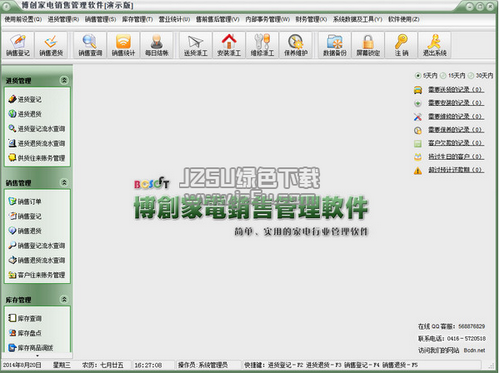This screenshot has width=500, height=373.
Task: Open the 维修派工 wrench toolbar button
Action: pyautogui.click(x=262, y=45)
